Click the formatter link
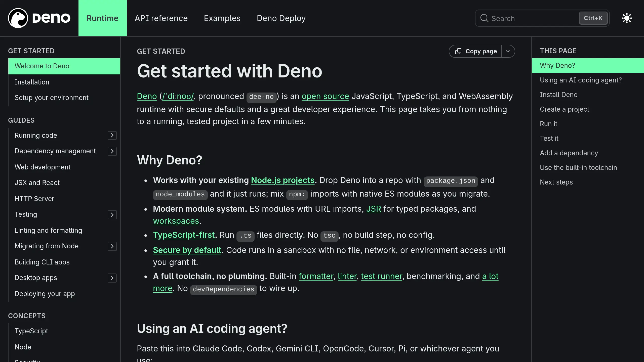The height and width of the screenshot is (362, 644). (x=316, y=276)
